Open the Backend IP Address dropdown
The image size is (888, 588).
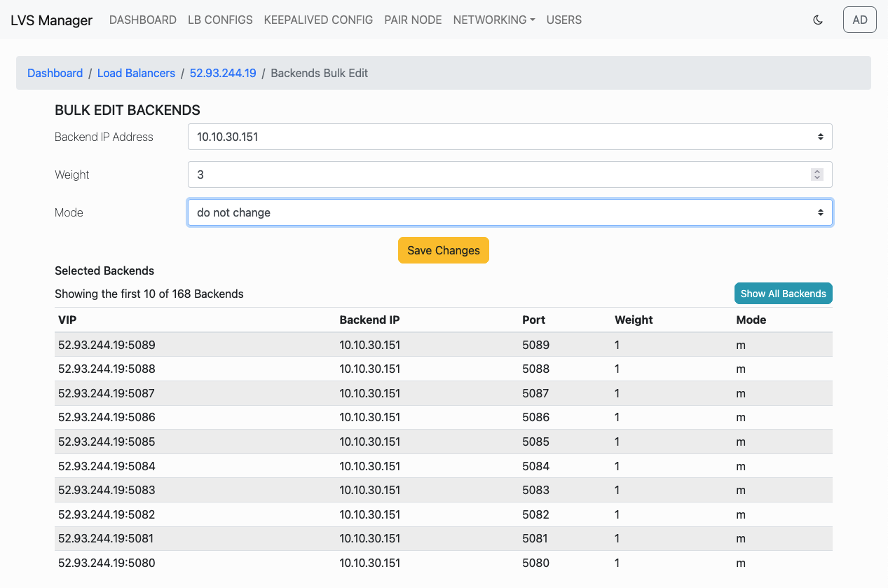tap(510, 137)
